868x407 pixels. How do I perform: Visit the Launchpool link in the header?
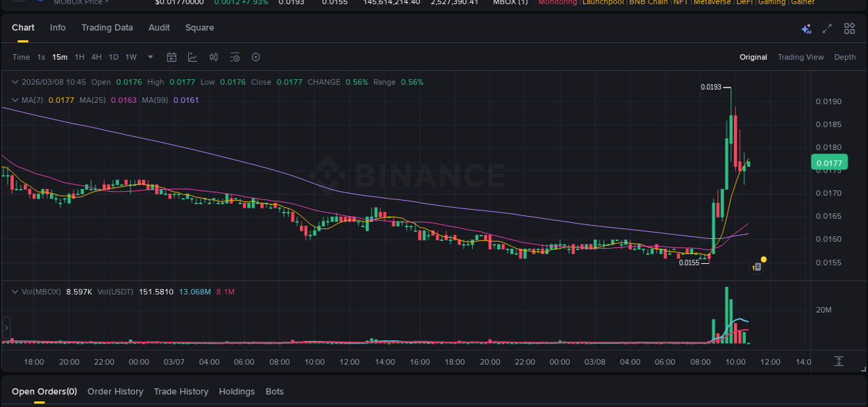point(602,3)
